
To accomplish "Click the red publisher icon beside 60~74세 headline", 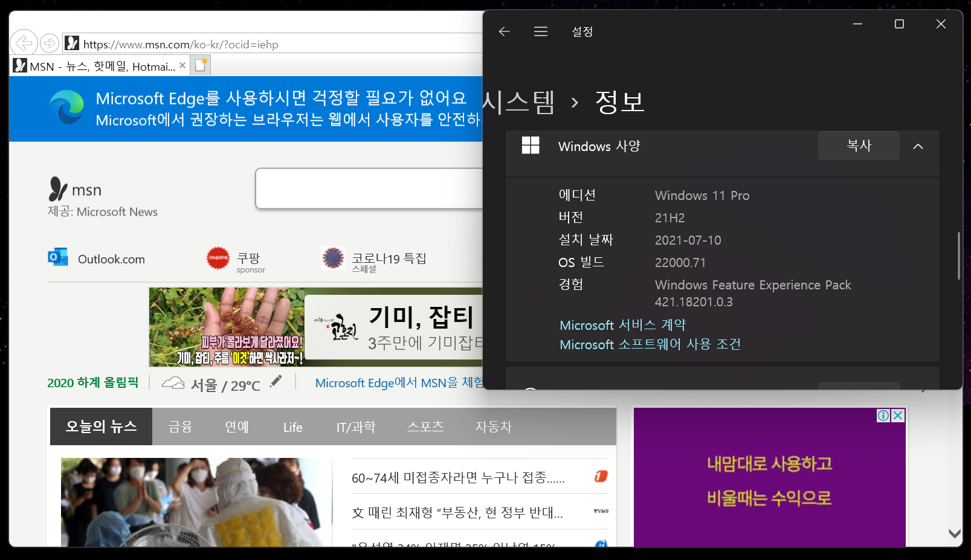I will coord(601,477).
